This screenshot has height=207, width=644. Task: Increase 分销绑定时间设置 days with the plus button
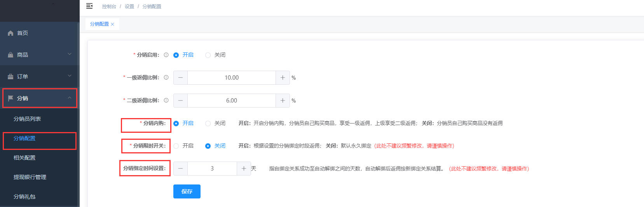pos(244,169)
